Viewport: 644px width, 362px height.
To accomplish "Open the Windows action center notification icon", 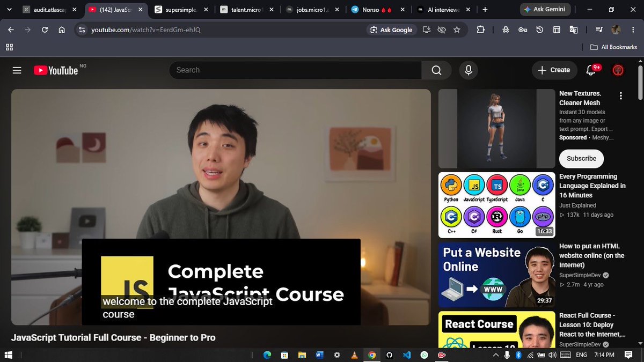I will pos(628,355).
